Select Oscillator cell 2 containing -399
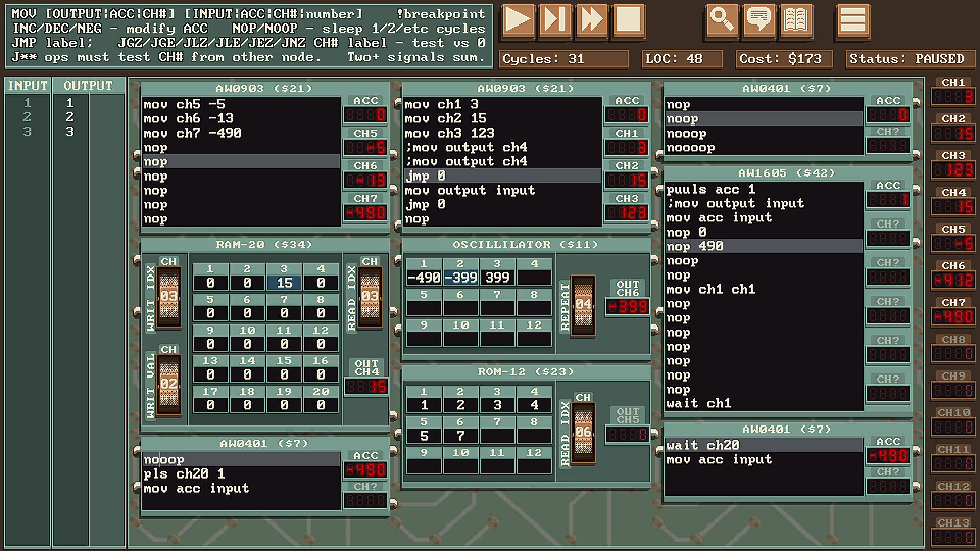980x551 pixels. pos(460,278)
